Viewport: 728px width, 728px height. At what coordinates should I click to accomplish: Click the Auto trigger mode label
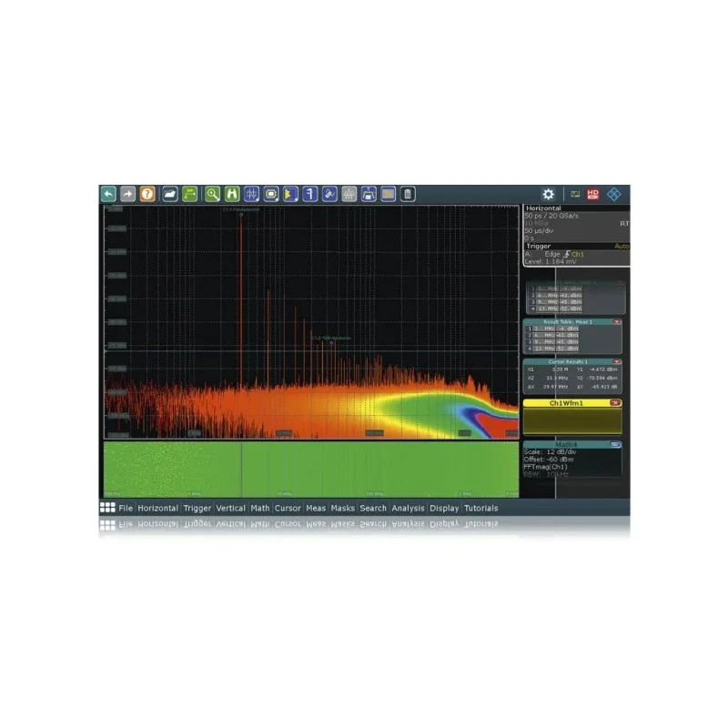[622, 246]
